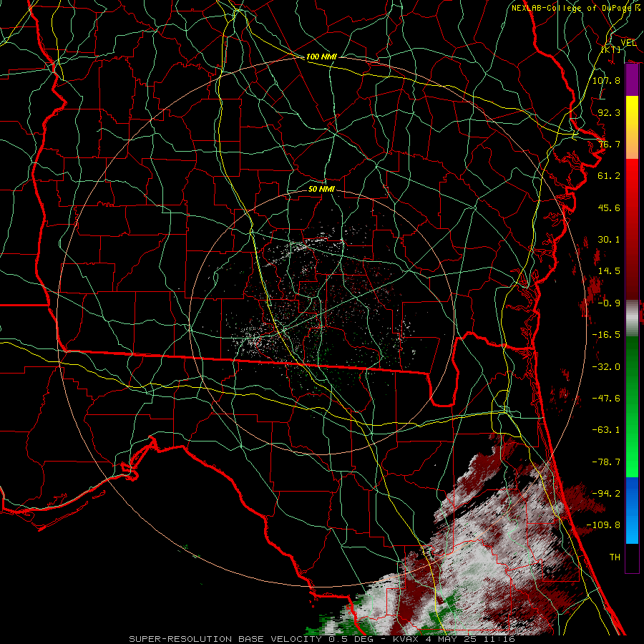Click the -94.2 velocity scale value
The width and height of the screenshot is (644, 644).
(x=606, y=493)
